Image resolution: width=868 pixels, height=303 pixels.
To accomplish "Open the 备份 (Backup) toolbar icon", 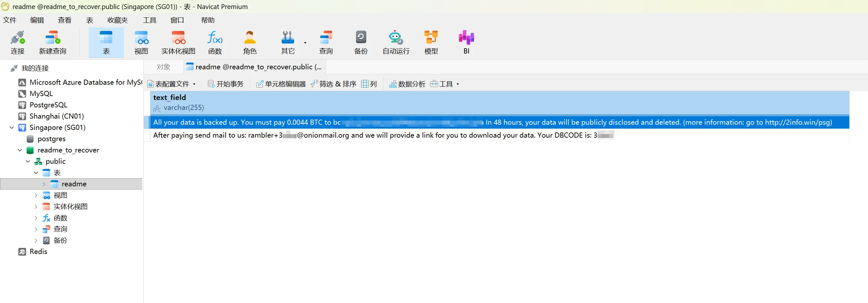I will pos(360,43).
